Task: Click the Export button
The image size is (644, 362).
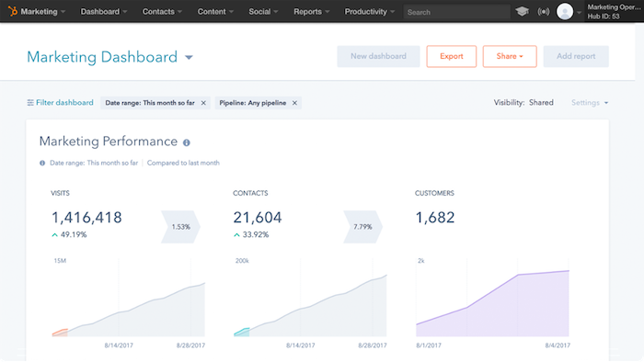Action: click(x=452, y=56)
